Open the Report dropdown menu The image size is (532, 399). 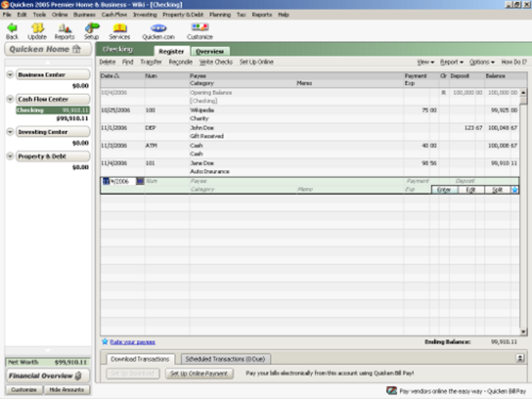pos(451,62)
